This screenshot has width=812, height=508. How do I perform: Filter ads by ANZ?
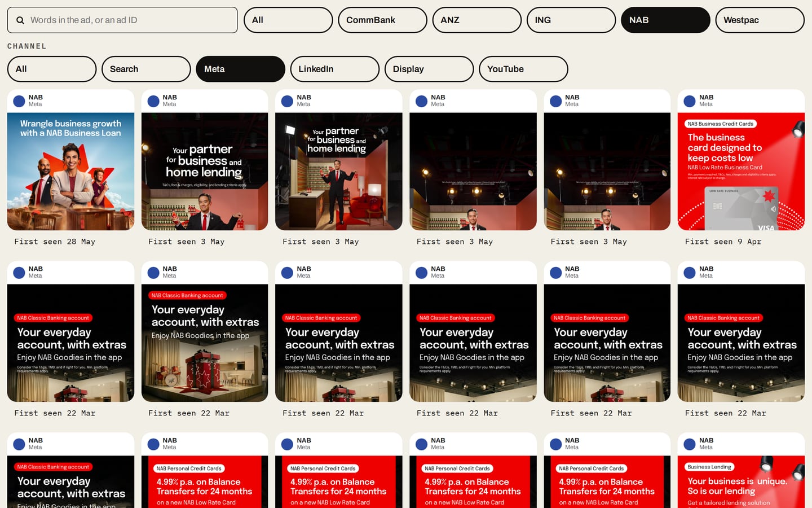pos(477,20)
